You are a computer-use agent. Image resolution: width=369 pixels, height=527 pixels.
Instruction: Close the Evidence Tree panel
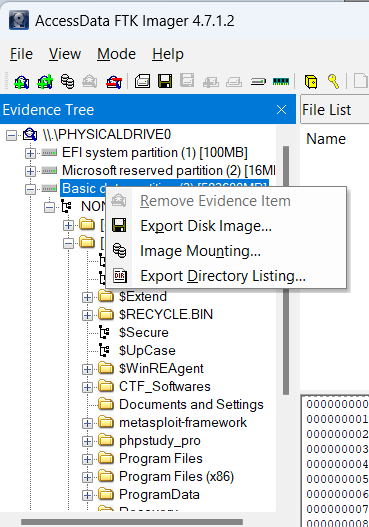281,110
